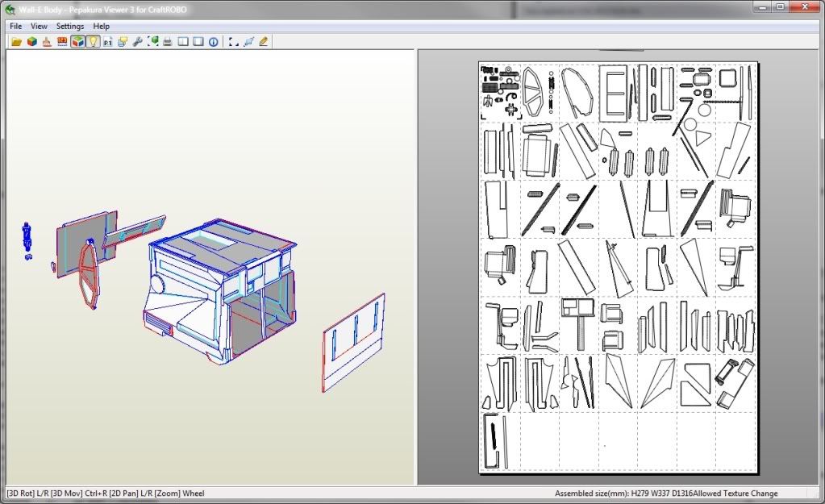Click the red oval wheel frame part
825x504 pixels.
point(89,273)
